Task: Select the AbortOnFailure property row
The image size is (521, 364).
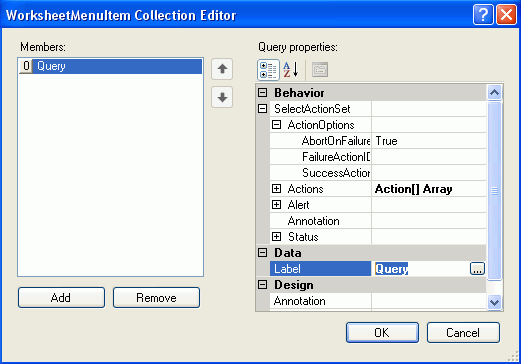Action: pyautogui.click(x=378, y=141)
